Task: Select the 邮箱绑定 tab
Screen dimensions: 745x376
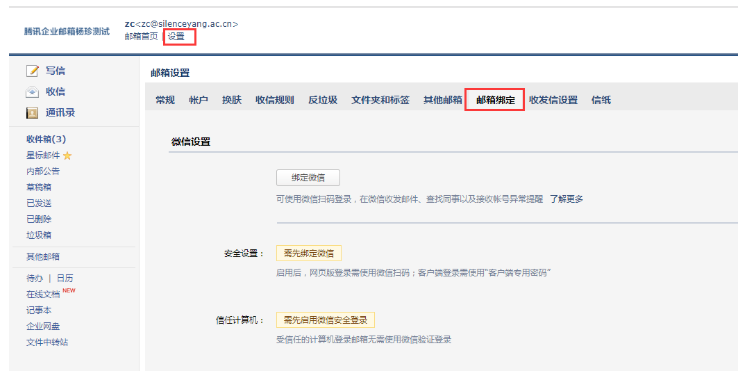Action: [496, 100]
